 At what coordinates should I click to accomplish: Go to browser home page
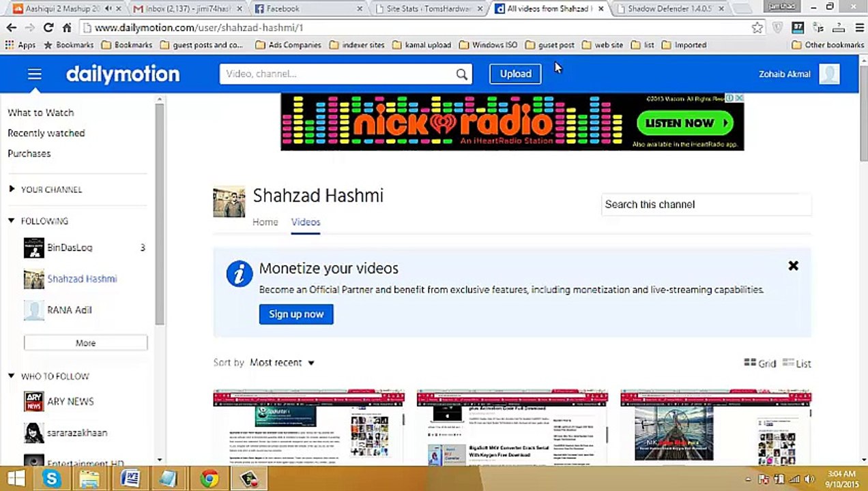[x=66, y=27]
